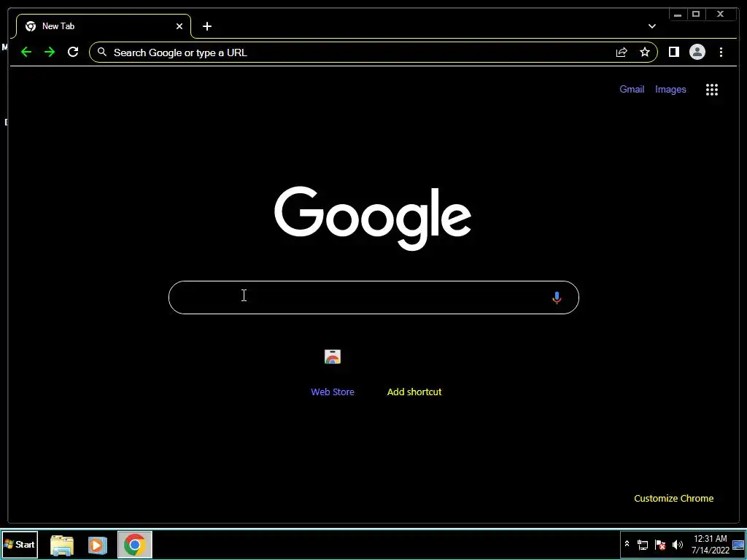
Task: Click Add shortcut
Action: click(414, 392)
